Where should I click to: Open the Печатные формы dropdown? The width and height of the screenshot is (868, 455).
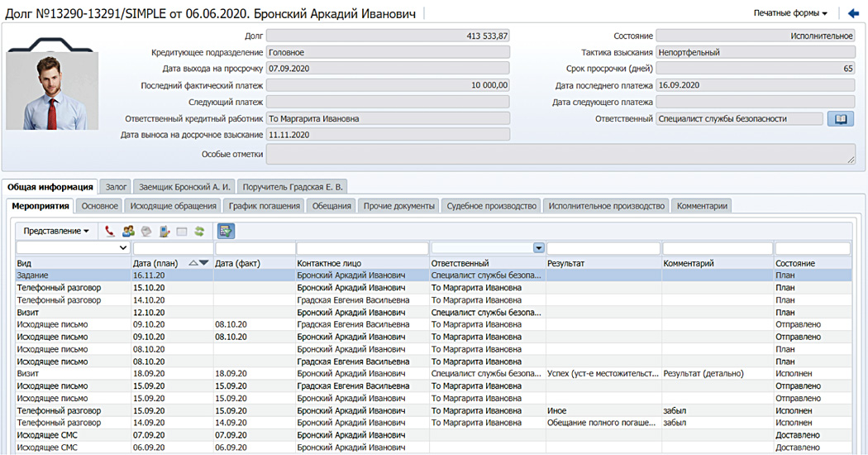click(x=790, y=13)
